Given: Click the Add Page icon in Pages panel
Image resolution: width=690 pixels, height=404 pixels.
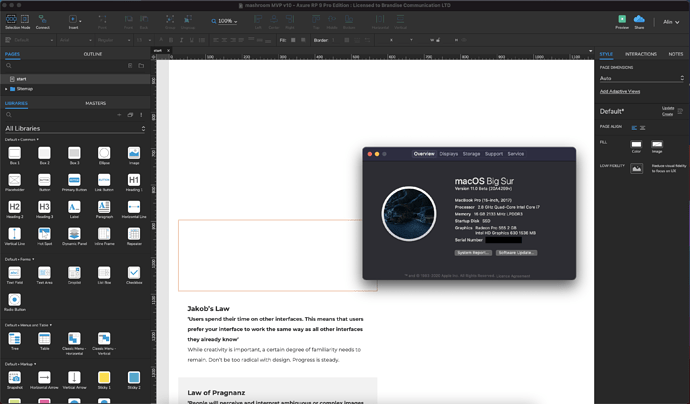Looking at the screenshot, I should (x=130, y=66).
